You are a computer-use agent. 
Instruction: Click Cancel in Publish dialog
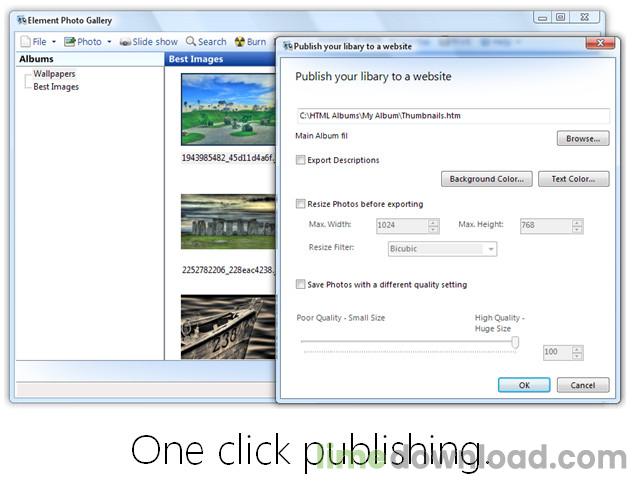click(x=583, y=385)
